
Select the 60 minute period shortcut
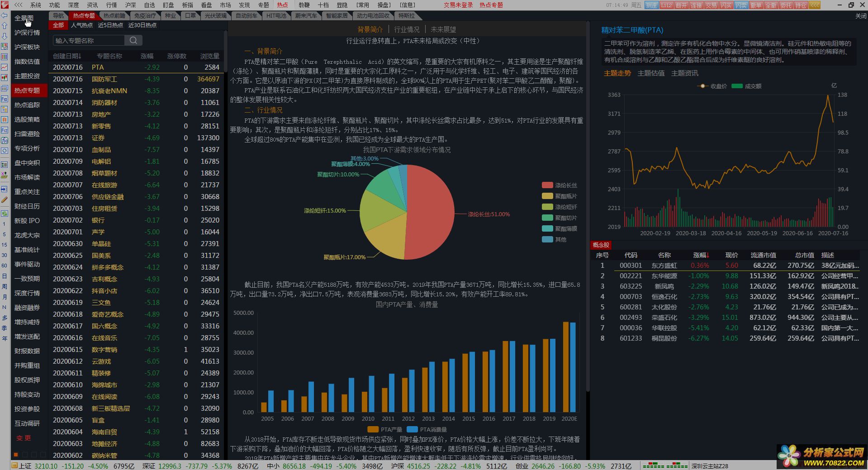pos(5,266)
